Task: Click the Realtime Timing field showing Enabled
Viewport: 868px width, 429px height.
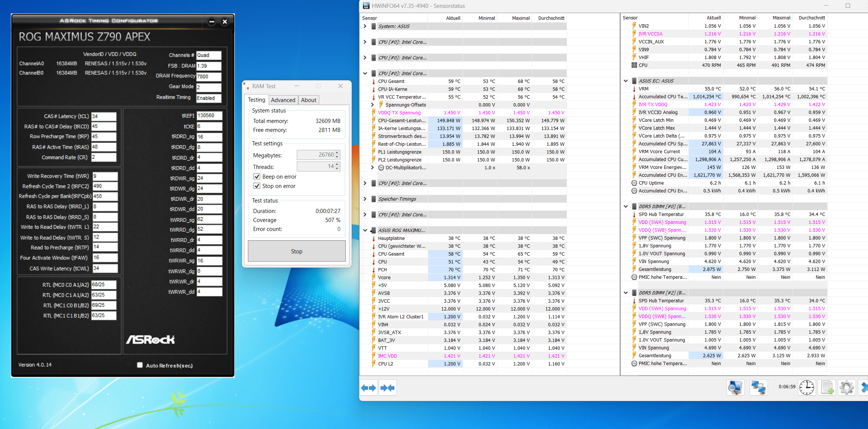Action: point(209,98)
